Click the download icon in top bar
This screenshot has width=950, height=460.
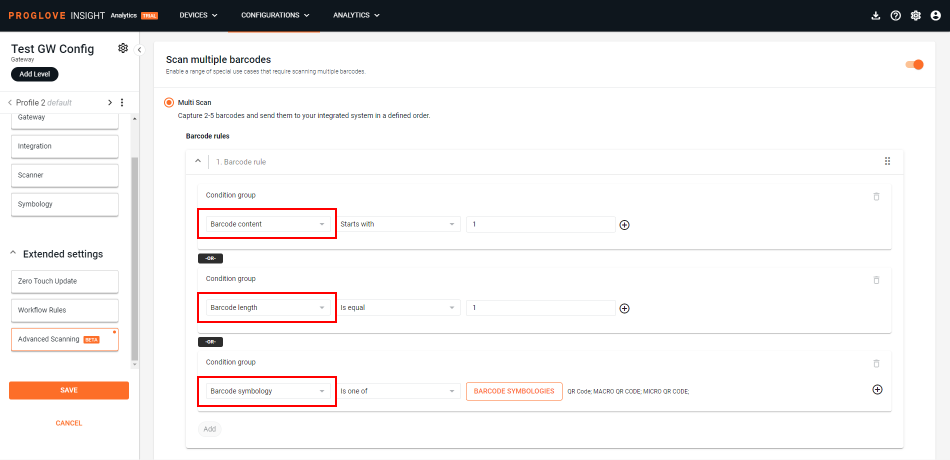876,15
